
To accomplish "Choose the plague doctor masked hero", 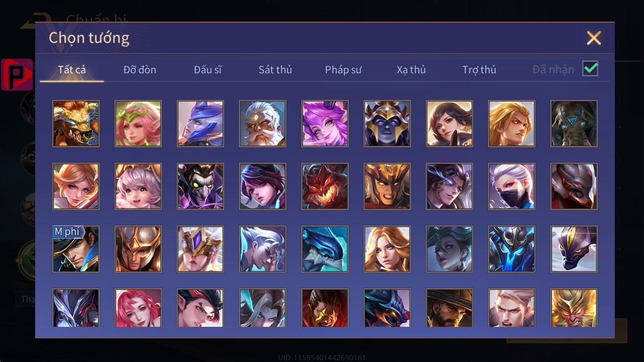I will [200, 187].
